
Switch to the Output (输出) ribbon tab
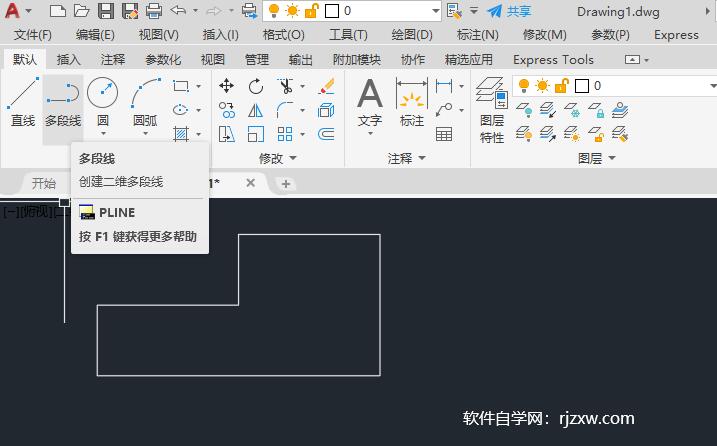[x=300, y=59]
